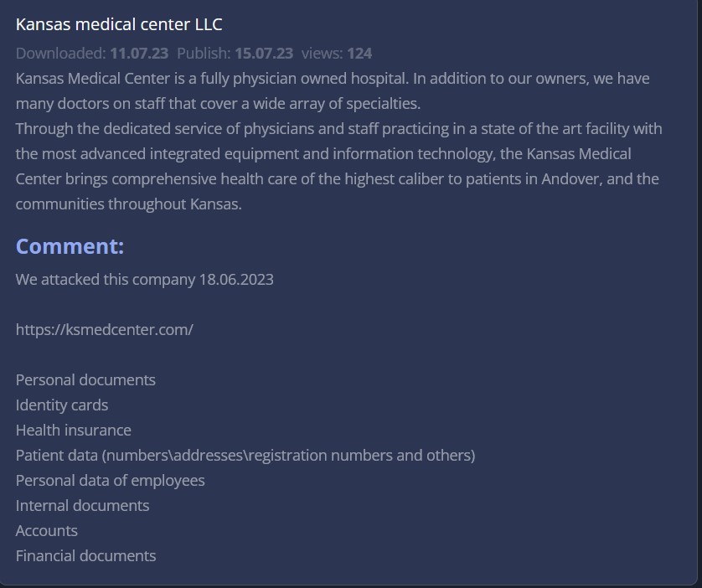Select the publish date 15.07.23

coord(264,53)
